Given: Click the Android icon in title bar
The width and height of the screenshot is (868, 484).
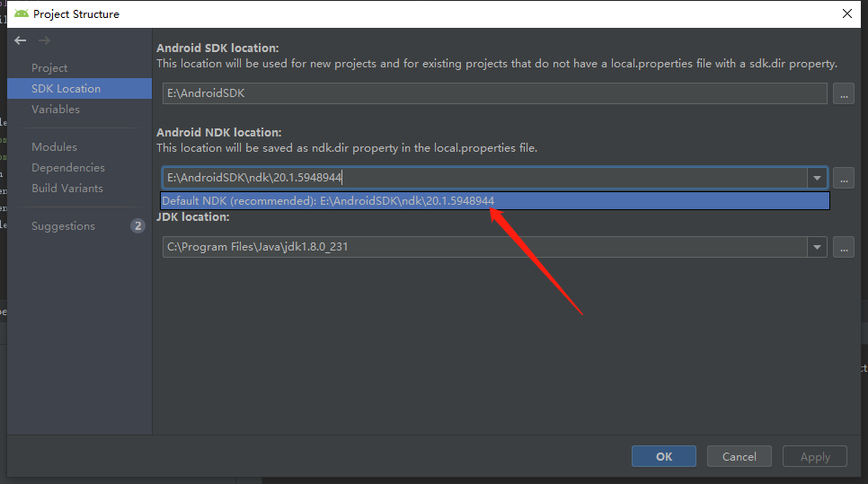Looking at the screenshot, I should pos(22,13).
